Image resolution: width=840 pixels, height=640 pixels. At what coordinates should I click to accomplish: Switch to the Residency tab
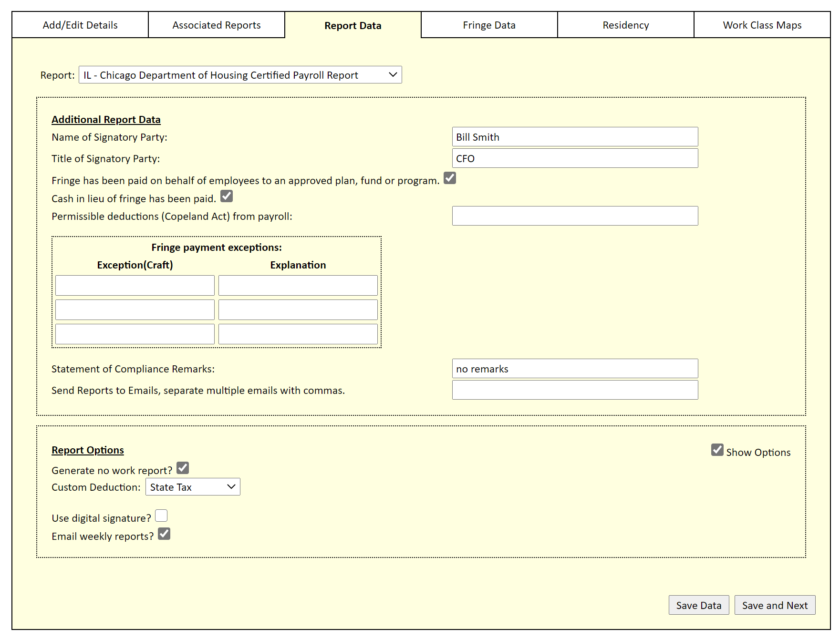625,25
